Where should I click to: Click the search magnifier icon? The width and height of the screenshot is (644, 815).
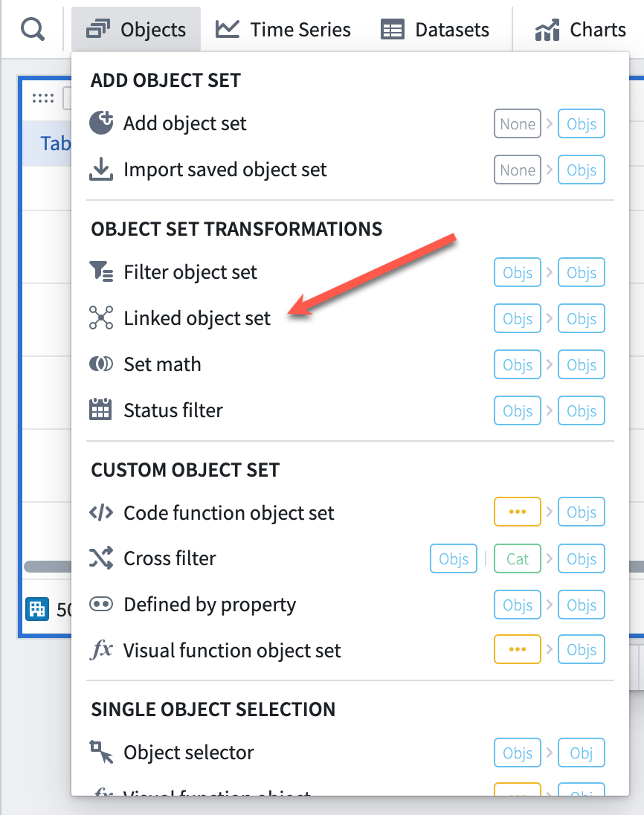coord(33,30)
